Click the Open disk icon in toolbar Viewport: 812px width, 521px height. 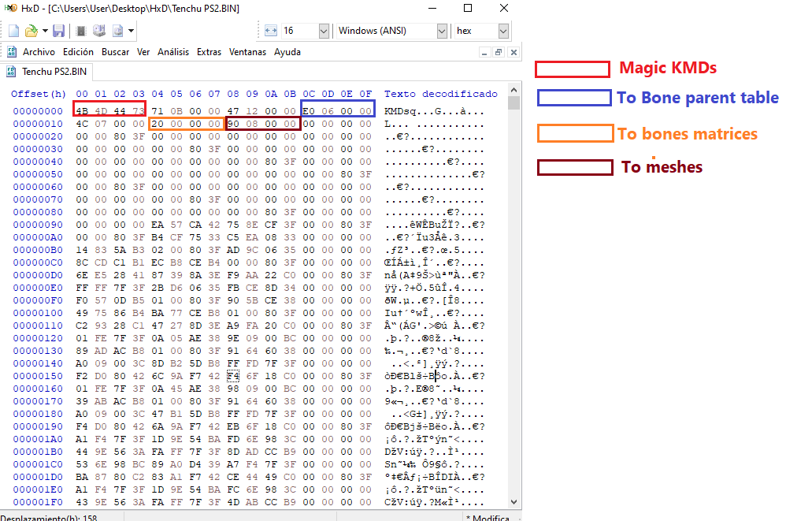click(x=99, y=31)
